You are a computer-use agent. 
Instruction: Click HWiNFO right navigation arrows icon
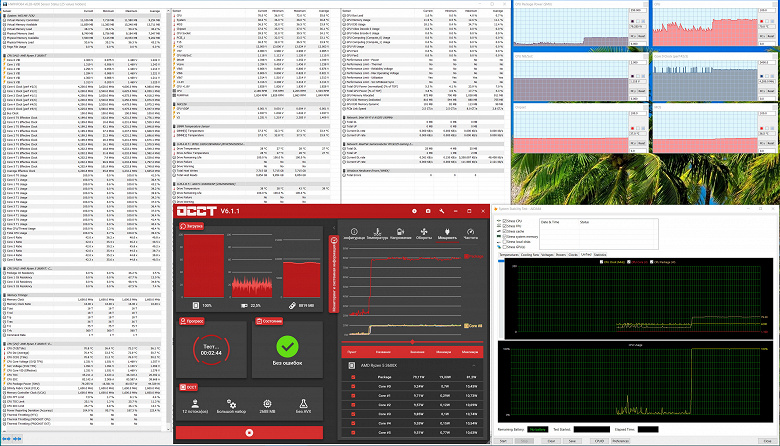tap(17, 439)
